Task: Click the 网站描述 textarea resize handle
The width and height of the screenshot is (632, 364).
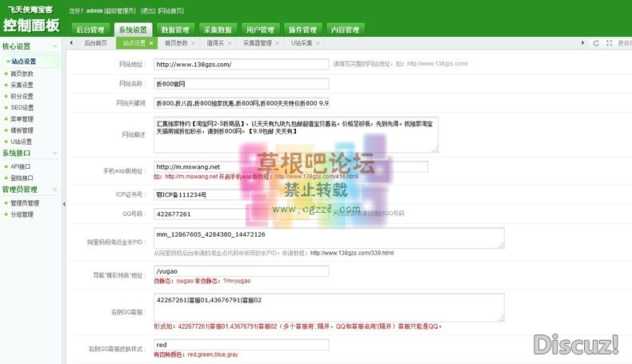Action: pyautogui.click(x=435, y=150)
